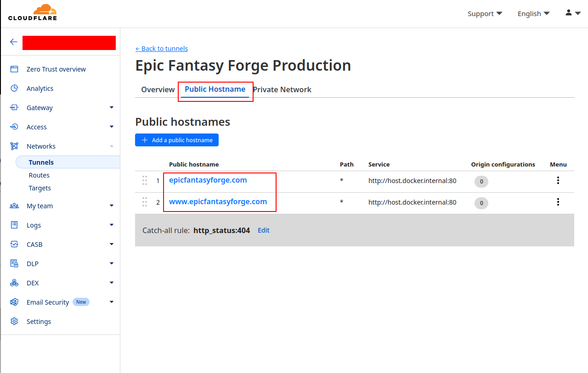
Task: Open Targets under Networks
Action: tap(40, 188)
